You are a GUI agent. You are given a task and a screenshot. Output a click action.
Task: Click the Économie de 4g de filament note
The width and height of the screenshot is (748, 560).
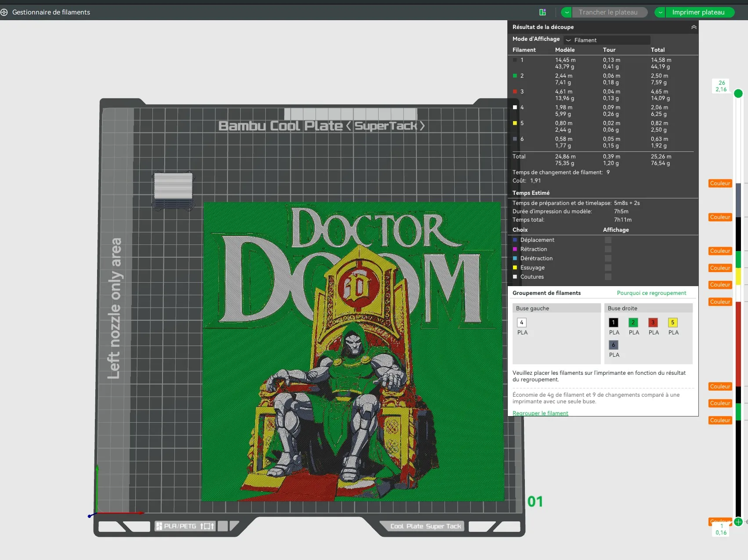(596, 398)
